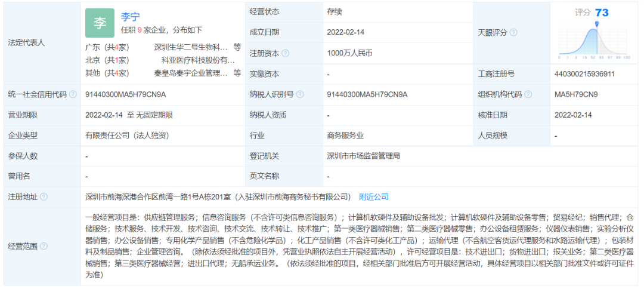
Task: Click the help icon beside 组织机构代码
Action: coord(528,94)
